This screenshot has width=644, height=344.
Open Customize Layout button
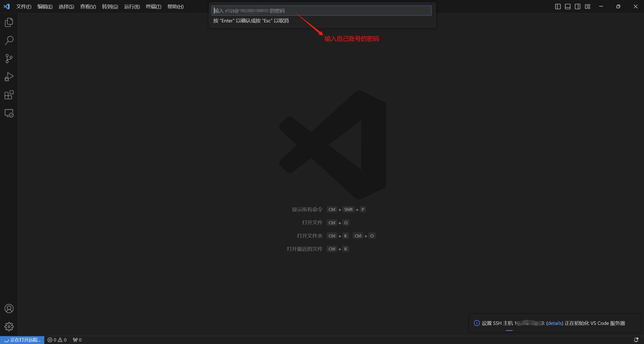click(587, 7)
